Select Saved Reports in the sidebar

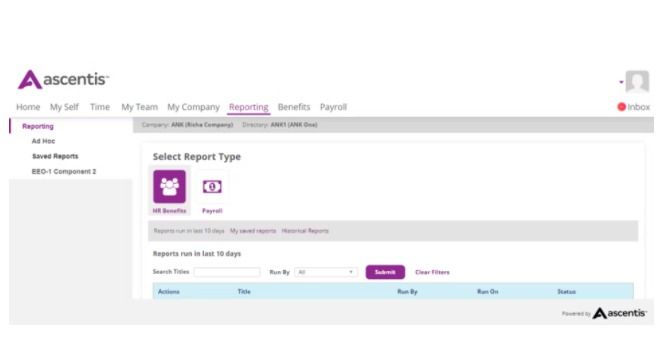tap(55, 156)
